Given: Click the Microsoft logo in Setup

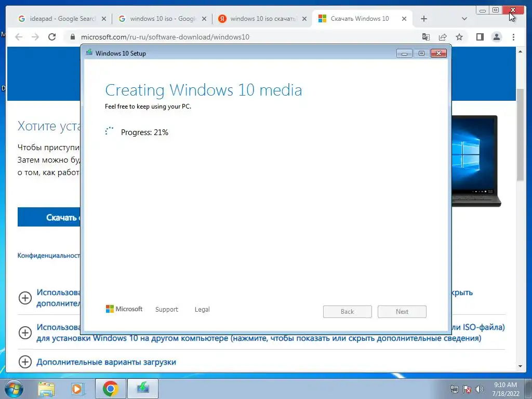Looking at the screenshot, I should (x=124, y=309).
